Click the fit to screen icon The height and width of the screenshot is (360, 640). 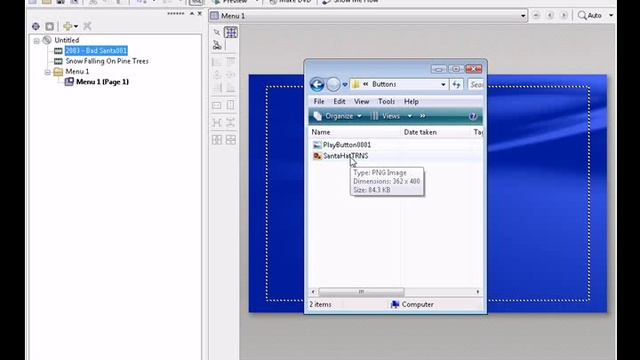[x=217, y=122]
